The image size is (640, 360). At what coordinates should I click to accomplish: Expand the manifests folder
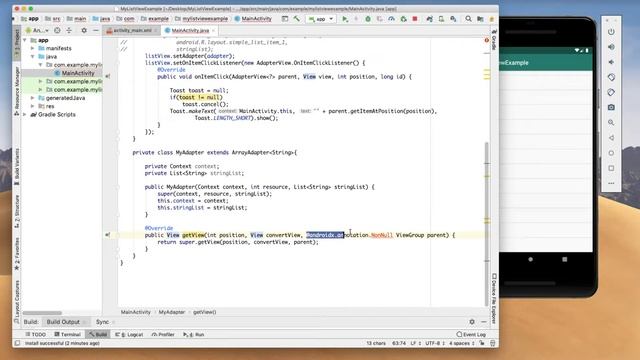point(33,48)
